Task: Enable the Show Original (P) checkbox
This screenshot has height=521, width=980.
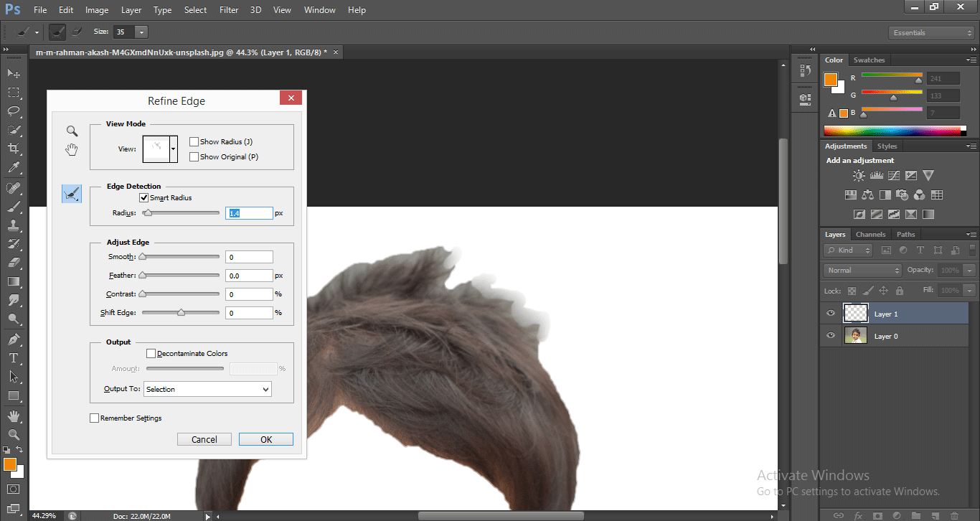Action: click(194, 156)
